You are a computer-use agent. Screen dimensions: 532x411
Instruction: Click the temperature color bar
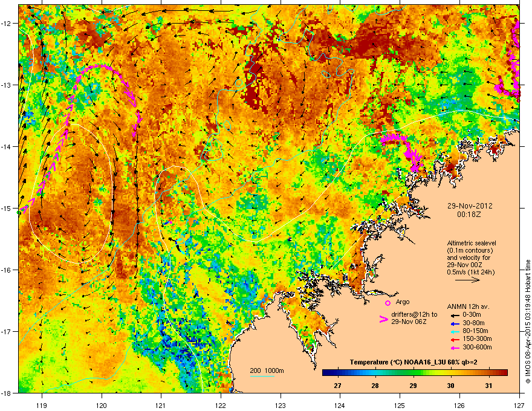point(415,373)
